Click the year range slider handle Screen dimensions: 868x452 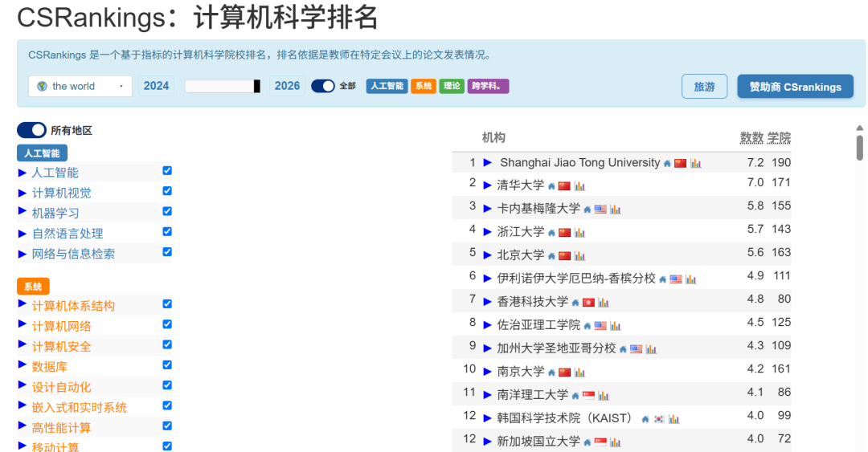tap(257, 86)
